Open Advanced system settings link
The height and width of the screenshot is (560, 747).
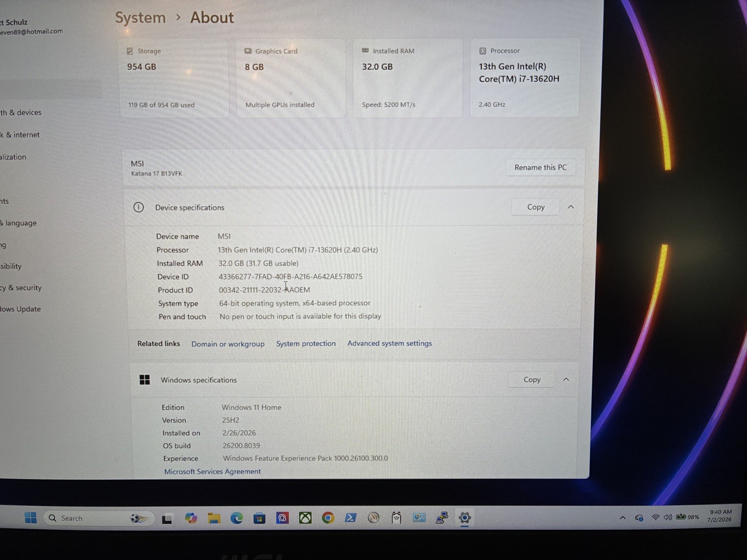pyautogui.click(x=389, y=343)
